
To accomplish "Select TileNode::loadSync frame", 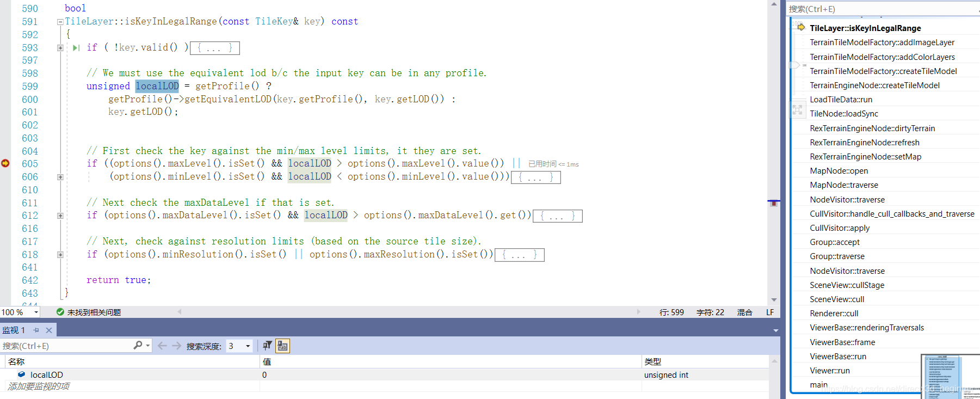I will click(844, 113).
